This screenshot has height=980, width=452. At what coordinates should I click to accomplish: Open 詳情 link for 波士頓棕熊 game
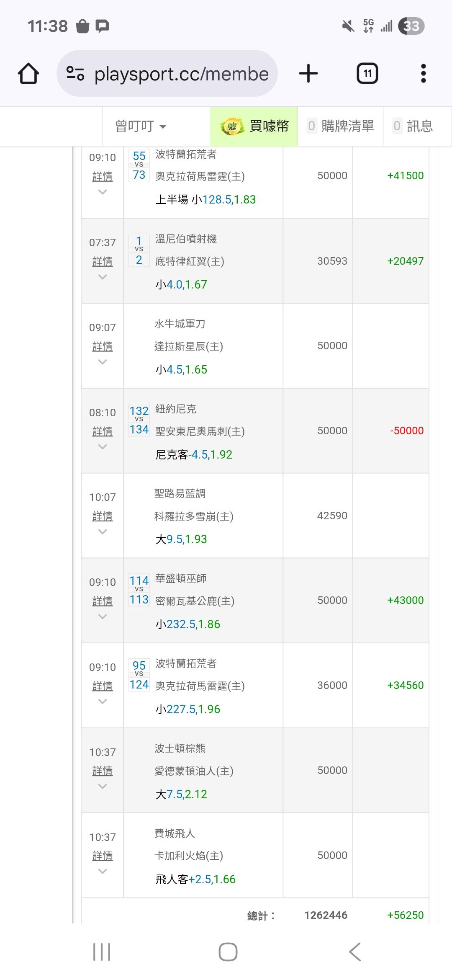coord(103,771)
